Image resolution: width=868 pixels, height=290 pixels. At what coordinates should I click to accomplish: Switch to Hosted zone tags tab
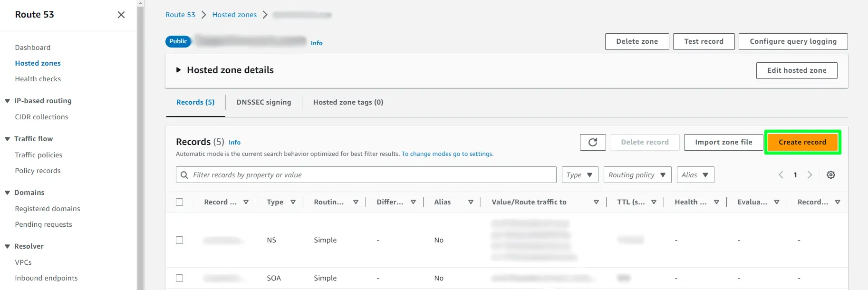[x=348, y=102]
